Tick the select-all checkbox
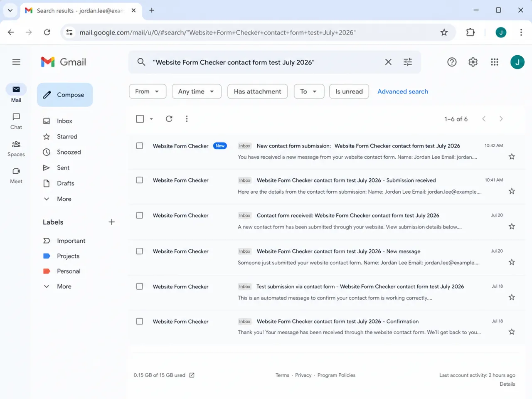Viewport: 532px width, 399px height. [x=140, y=119]
